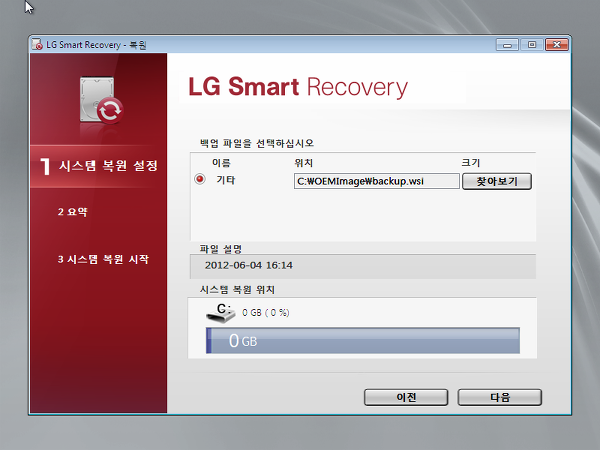This screenshot has width=600, height=450.
Task: Click the 0 GB ( 0 %) drive text
Action: tap(266, 313)
